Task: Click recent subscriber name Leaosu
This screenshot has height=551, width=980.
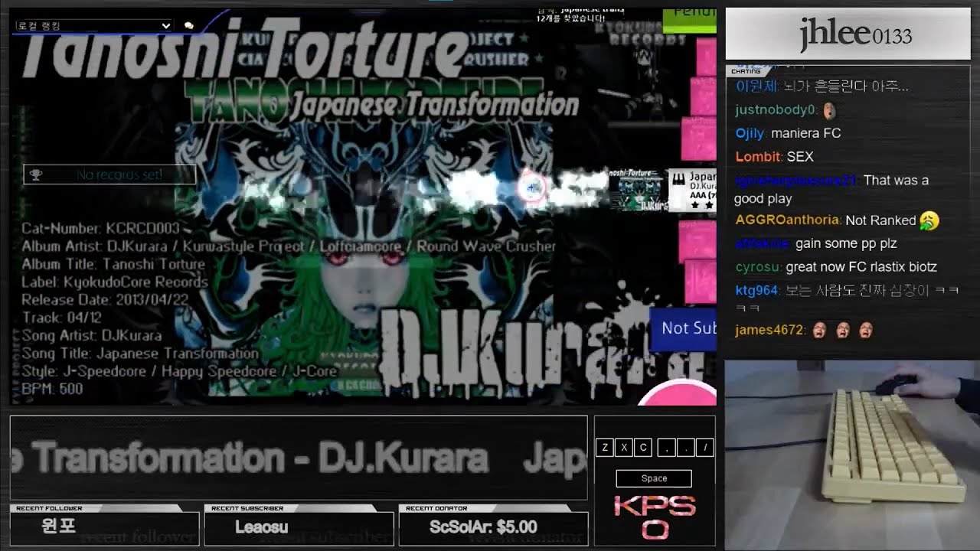Action: point(262,527)
